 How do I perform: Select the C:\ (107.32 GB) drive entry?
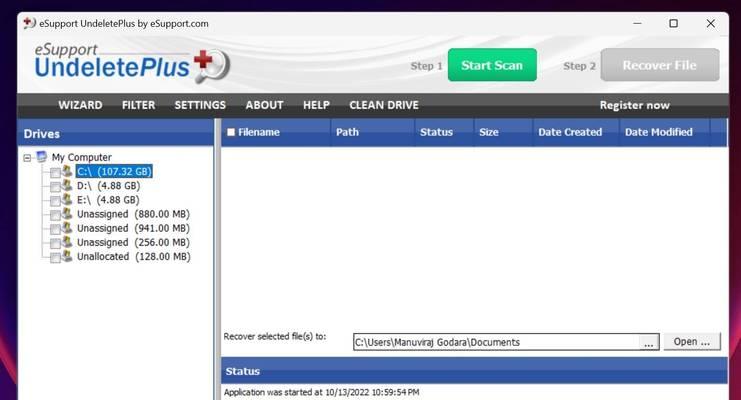[x=114, y=171]
